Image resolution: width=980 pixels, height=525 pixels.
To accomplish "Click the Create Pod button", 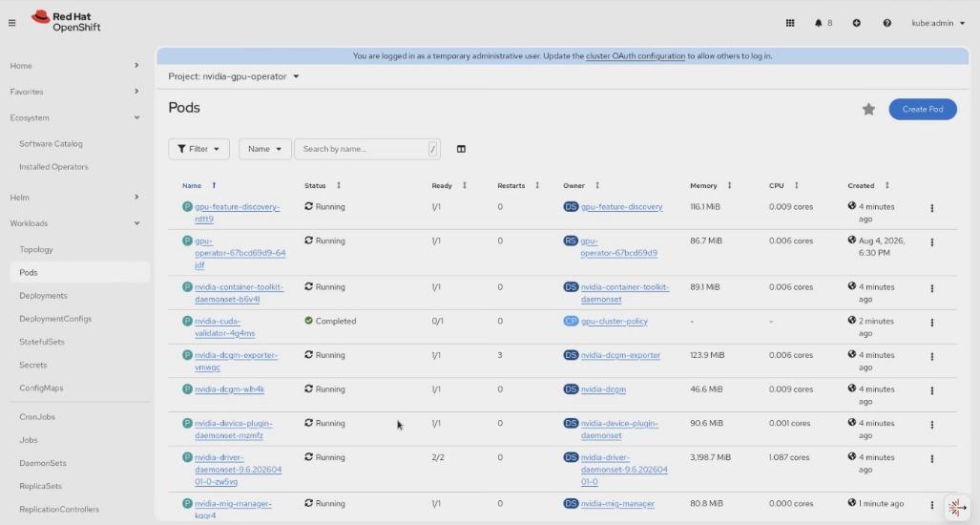I will pos(923,110).
